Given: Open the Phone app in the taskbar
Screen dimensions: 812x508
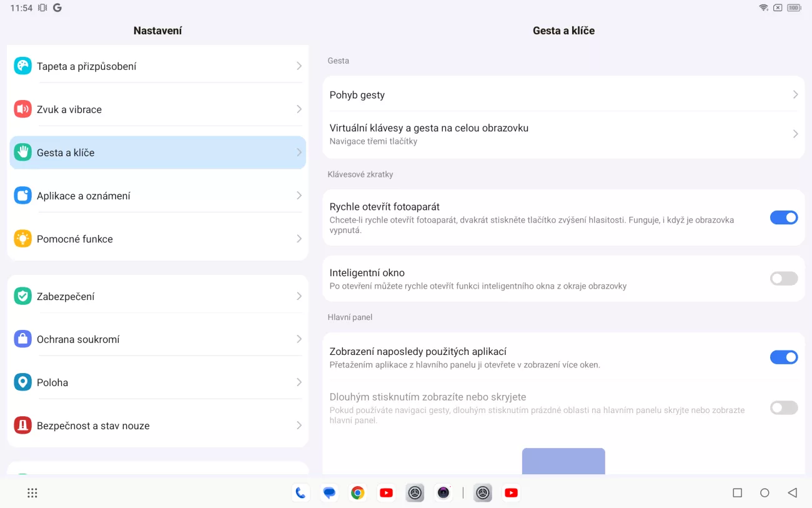Looking at the screenshot, I should click(x=300, y=493).
